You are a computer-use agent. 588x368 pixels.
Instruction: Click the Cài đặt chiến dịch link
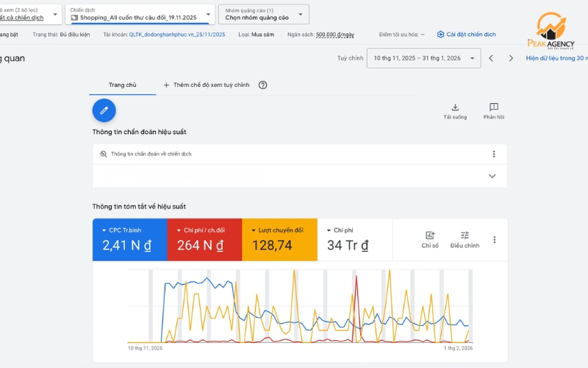pyautogui.click(x=471, y=35)
